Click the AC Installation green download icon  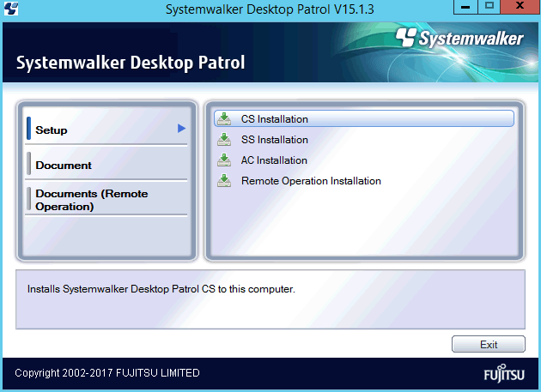pos(224,160)
